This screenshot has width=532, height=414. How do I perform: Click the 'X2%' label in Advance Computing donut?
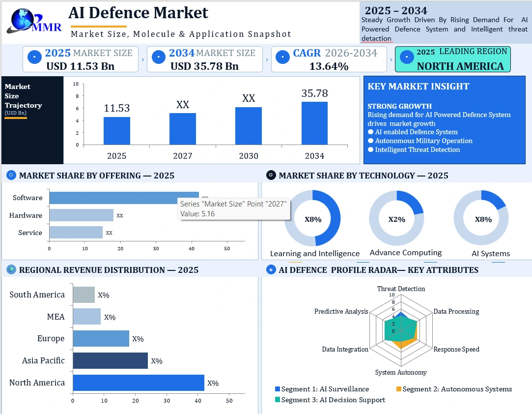click(x=396, y=219)
